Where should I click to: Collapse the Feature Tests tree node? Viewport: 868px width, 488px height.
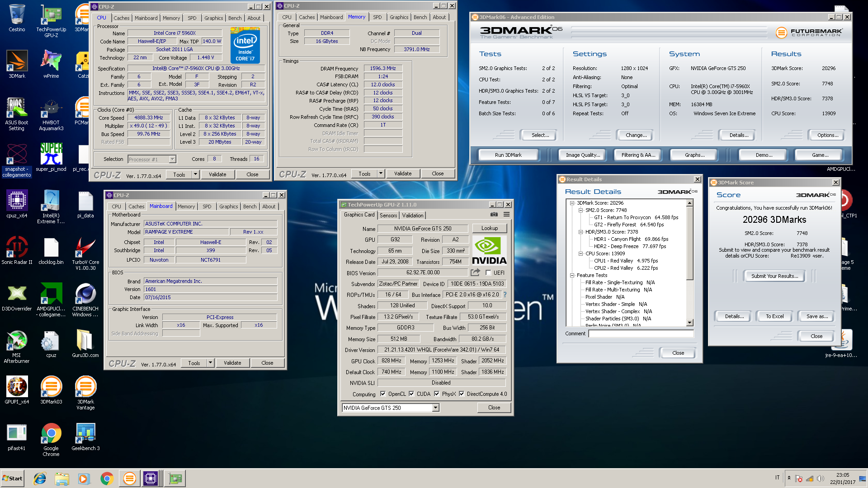click(x=572, y=275)
